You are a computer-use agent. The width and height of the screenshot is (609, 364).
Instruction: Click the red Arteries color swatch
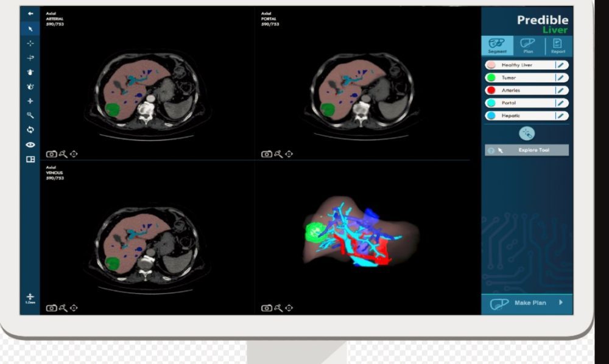(490, 91)
